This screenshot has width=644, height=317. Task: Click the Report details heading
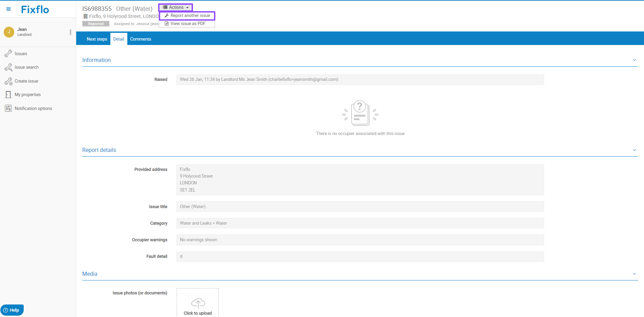[99, 150]
